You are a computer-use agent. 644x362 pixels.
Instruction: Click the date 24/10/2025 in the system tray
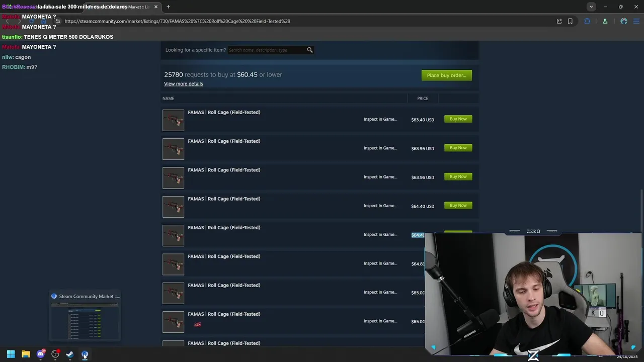[x=627, y=357]
